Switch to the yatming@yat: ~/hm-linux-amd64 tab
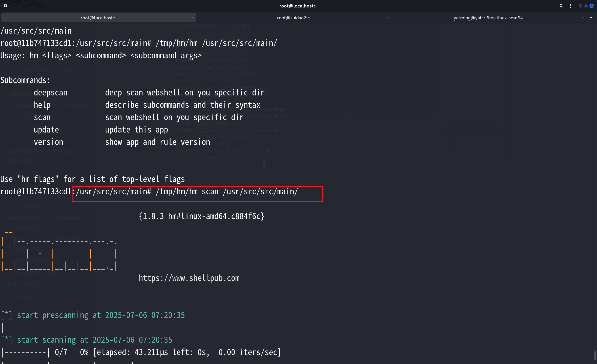This screenshot has height=364, width=597. click(488, 18)
